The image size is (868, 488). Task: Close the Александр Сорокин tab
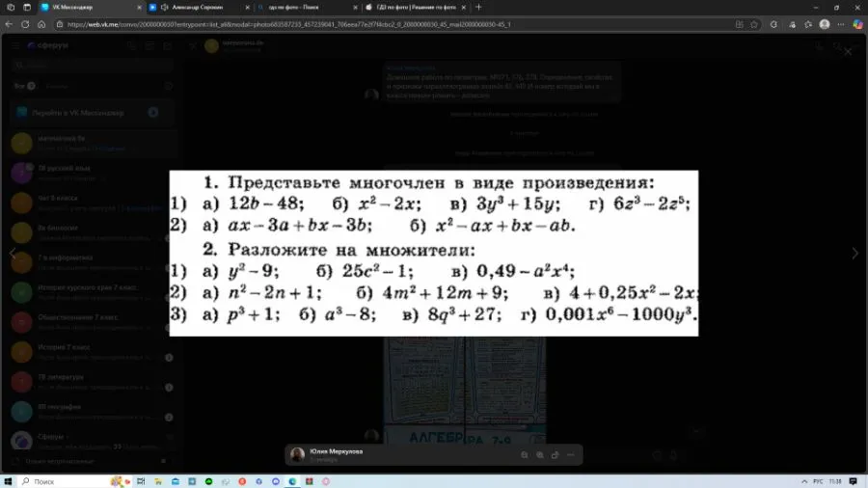tap(247, 7)
